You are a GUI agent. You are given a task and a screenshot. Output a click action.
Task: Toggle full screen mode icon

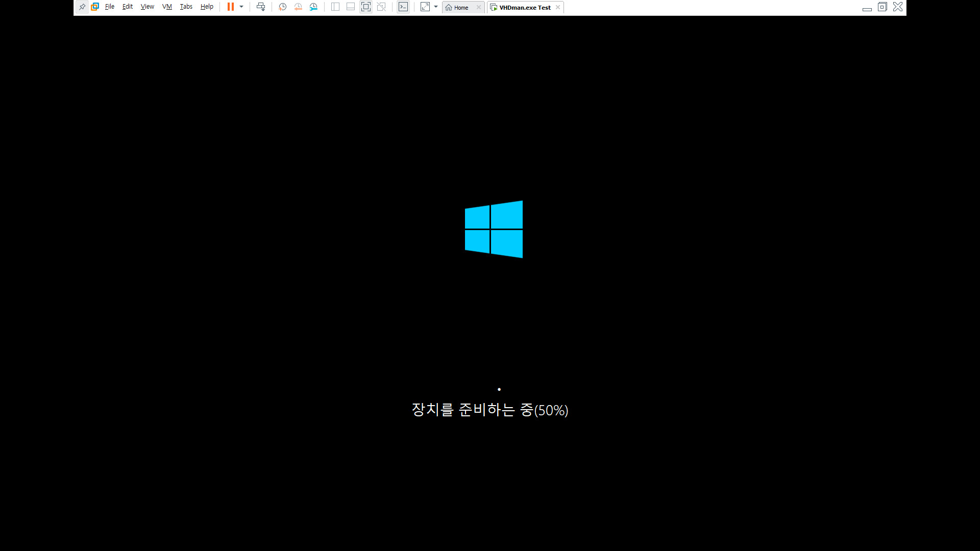pyautogui.click(x=366, y=7)
